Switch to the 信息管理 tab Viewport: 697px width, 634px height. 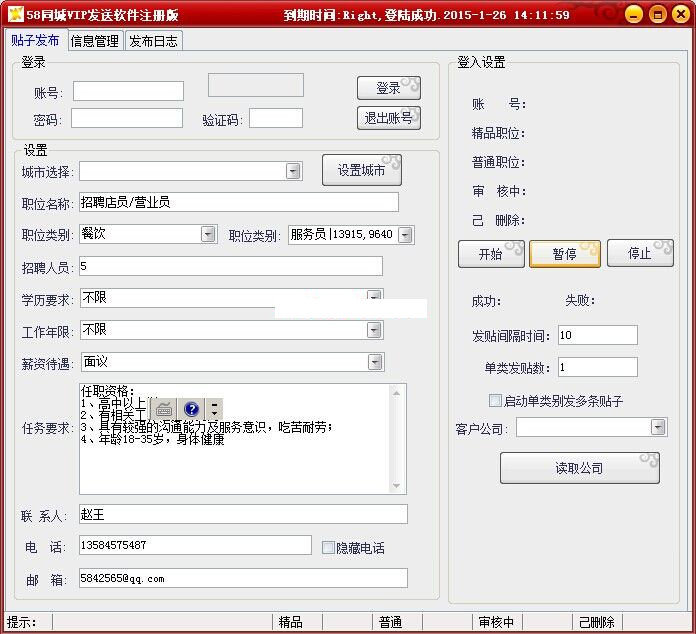pos(94,41)
